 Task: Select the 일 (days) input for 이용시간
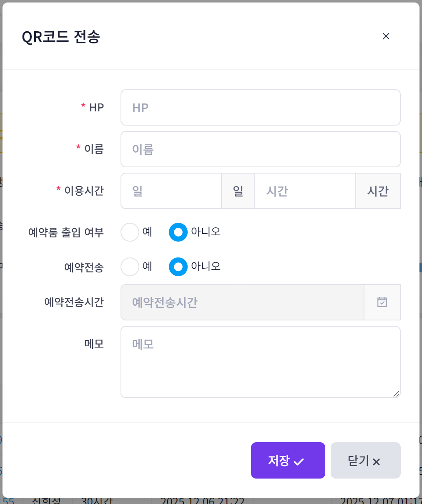pos(171,191)
